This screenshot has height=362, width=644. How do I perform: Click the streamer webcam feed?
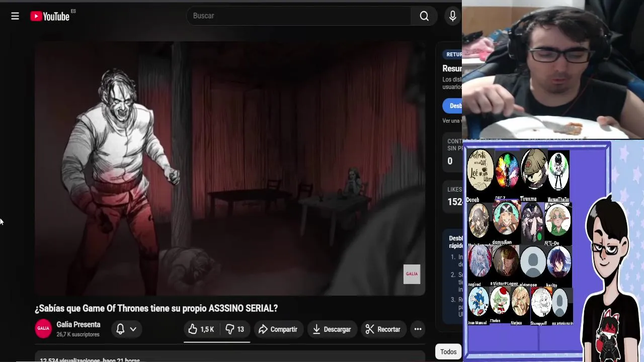point(553,69)
